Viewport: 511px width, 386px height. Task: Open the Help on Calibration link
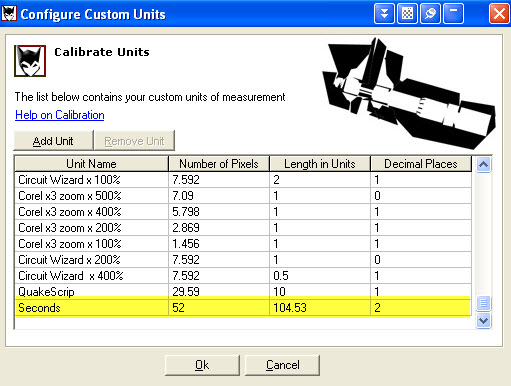pyautogui.click(x=60, y=115)
